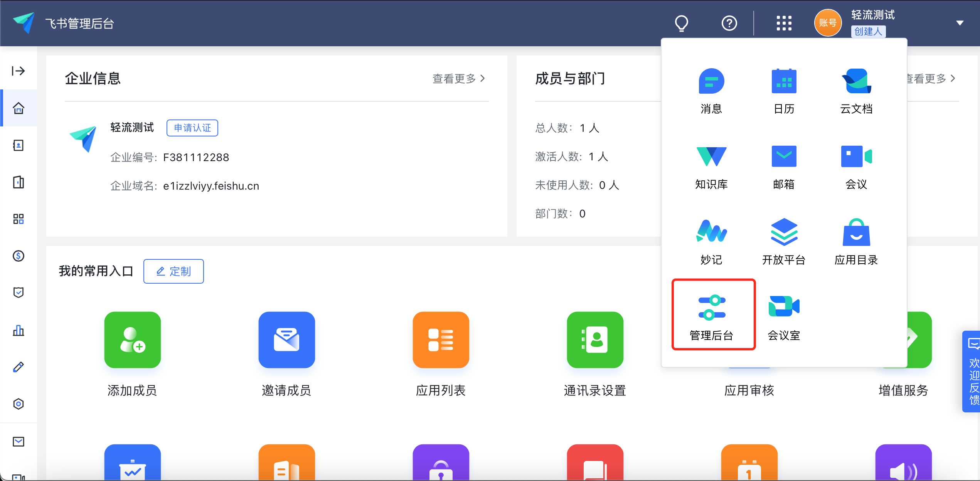Toggle the nine-dot app launcher grid
This screenshot has height=481, width=980.
coord(784,23)
